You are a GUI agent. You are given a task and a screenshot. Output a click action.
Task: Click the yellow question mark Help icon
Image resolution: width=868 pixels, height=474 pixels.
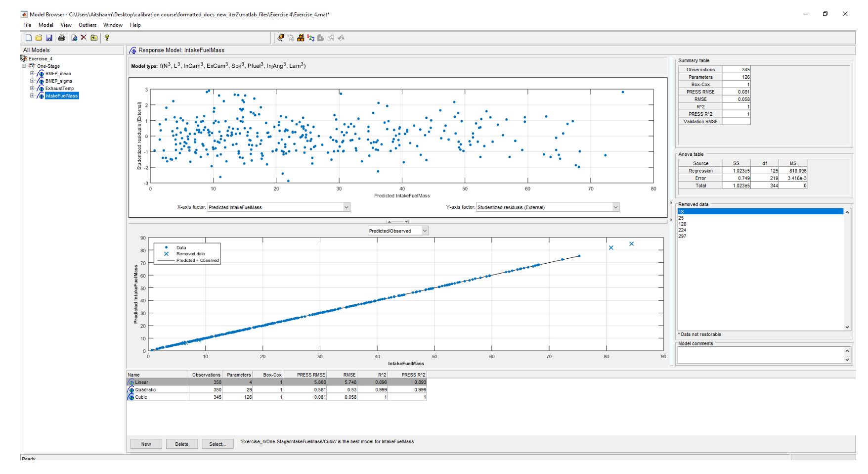(107, 38)
